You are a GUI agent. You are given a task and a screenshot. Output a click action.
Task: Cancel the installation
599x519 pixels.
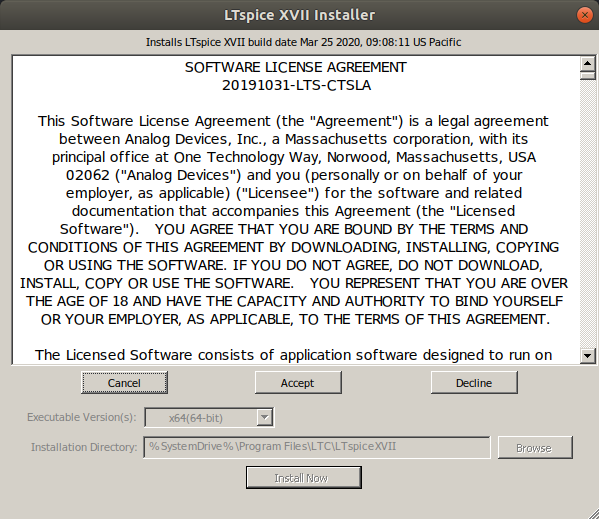(x=124, y=383)
